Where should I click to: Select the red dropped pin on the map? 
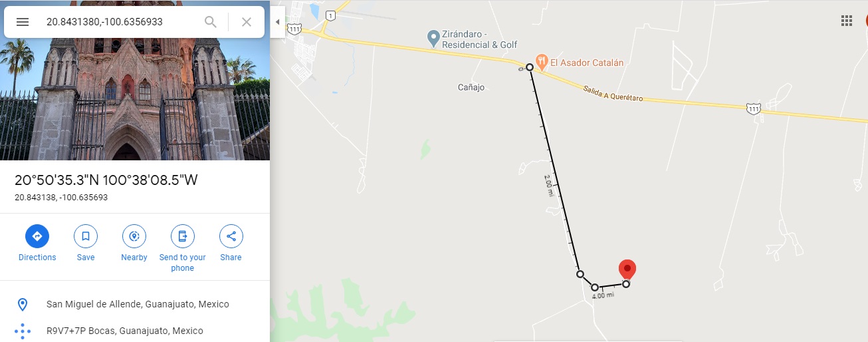627,269
